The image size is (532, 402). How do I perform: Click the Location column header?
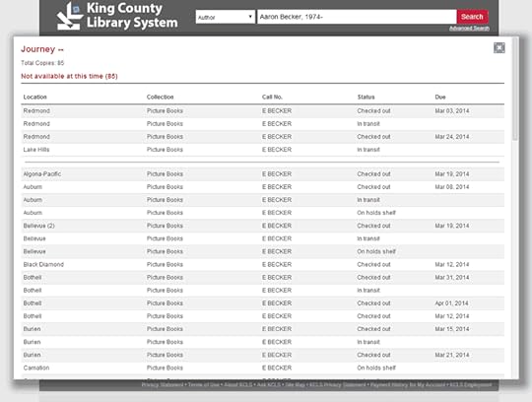[34, 97]
